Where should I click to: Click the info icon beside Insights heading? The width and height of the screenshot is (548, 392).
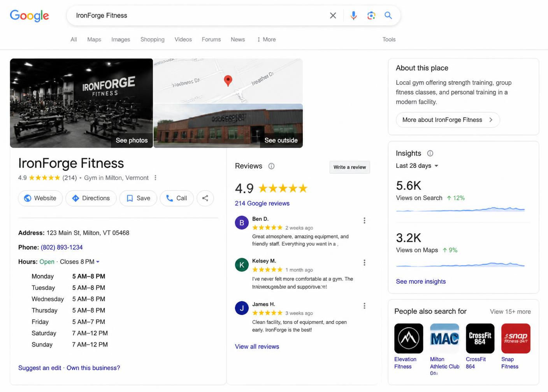pyautogui.click(x=430, y=153)
